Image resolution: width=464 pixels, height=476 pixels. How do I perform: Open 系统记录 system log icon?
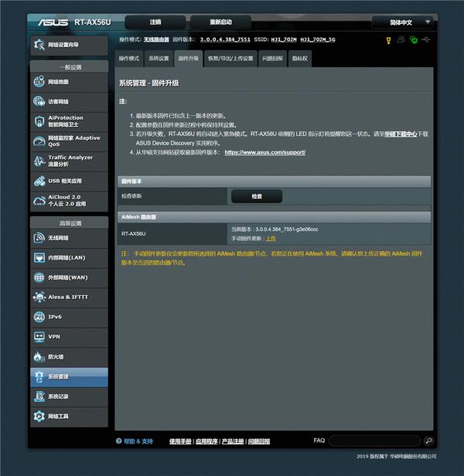(39, 396)
